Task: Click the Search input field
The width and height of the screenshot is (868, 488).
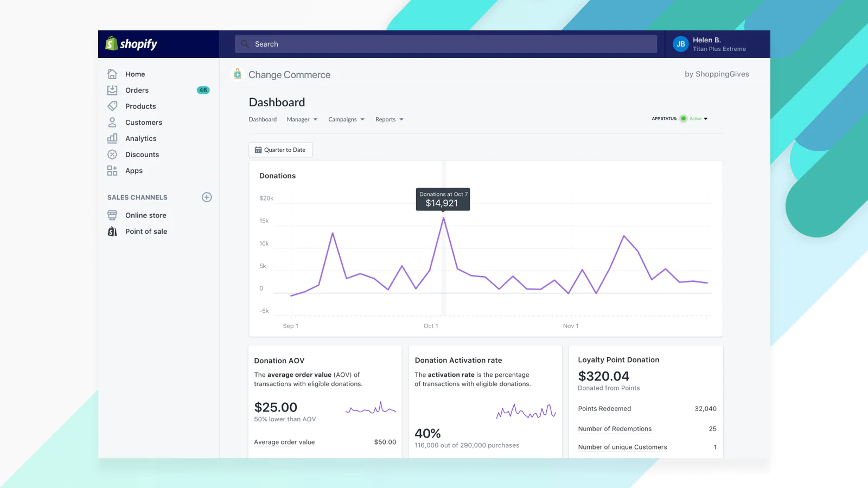Action: click(445, 44)
